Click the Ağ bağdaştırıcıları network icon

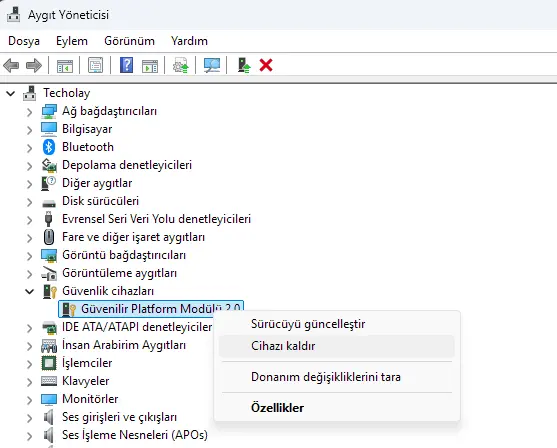tap(49, 111)
